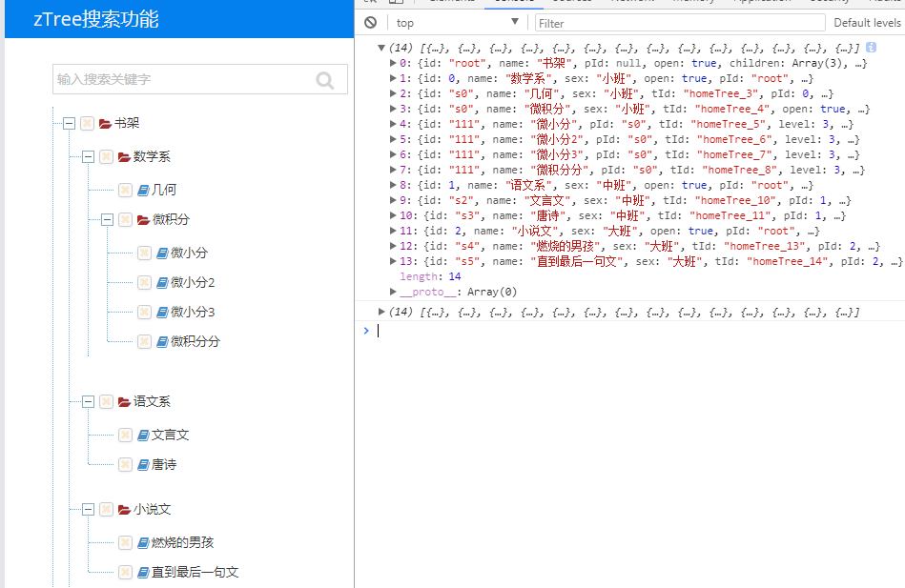Click the length: 14 property line
This screenshot has width=905, height=588.
(x=431, y=276)
